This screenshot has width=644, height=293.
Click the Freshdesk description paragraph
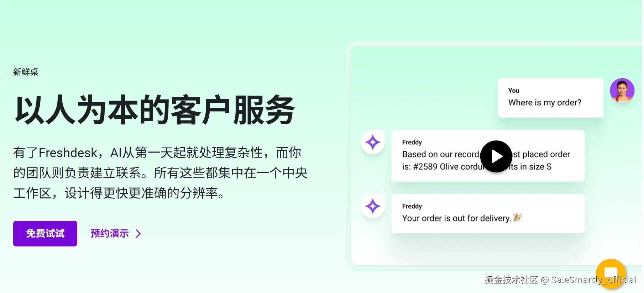tap(160, 173)
